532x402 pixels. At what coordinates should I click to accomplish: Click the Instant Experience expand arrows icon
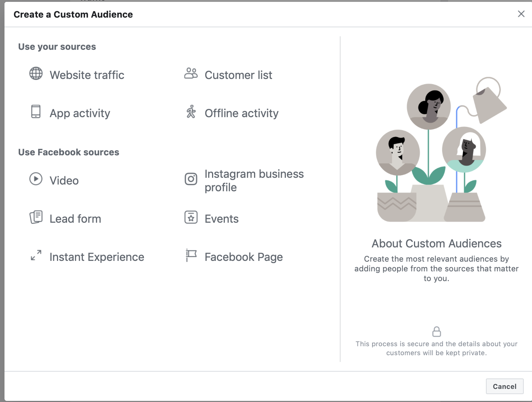point(36,255)
